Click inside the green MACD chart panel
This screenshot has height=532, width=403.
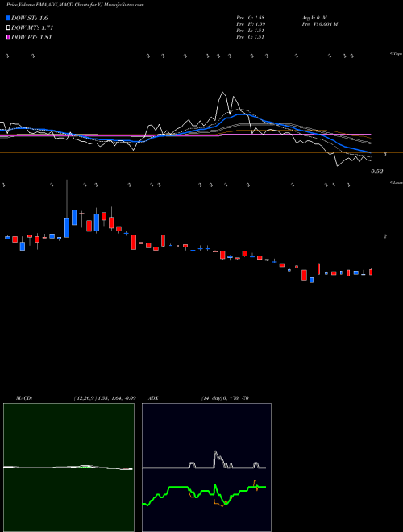pos(69,468)
